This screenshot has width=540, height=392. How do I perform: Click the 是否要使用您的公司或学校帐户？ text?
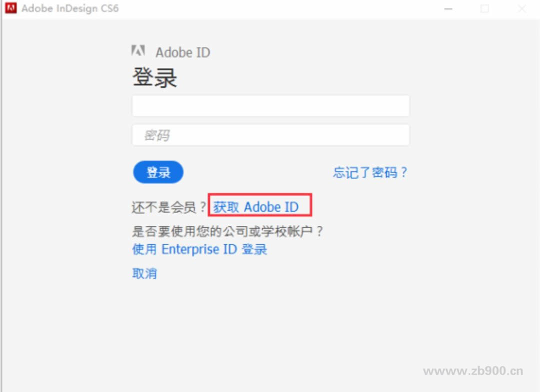pos(227,231)
